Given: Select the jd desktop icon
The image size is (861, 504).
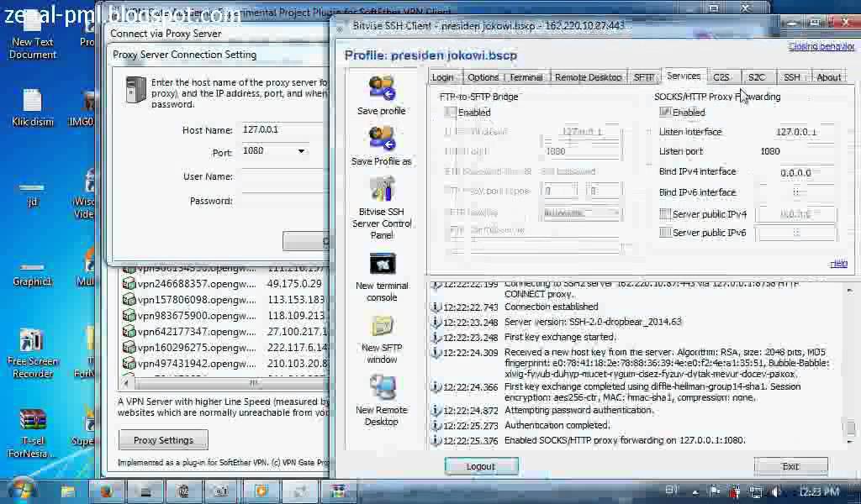Looking at the screenshot, I should (x=33, y=195).
